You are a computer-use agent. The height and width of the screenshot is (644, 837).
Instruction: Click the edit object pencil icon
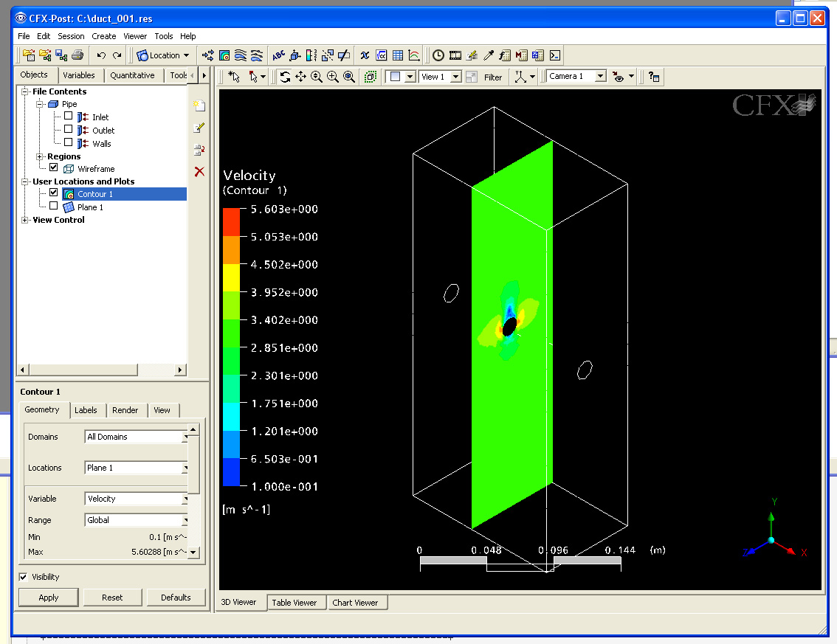pos(199,128)
